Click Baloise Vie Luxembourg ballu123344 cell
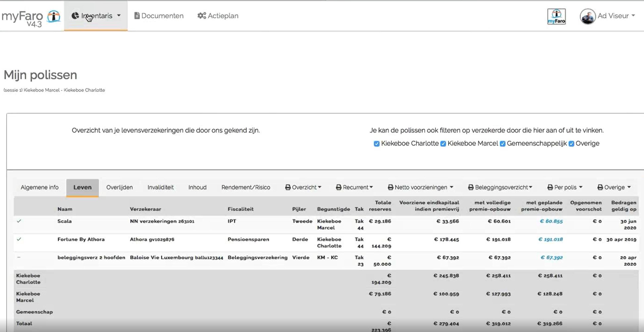 tap(177, 258)
